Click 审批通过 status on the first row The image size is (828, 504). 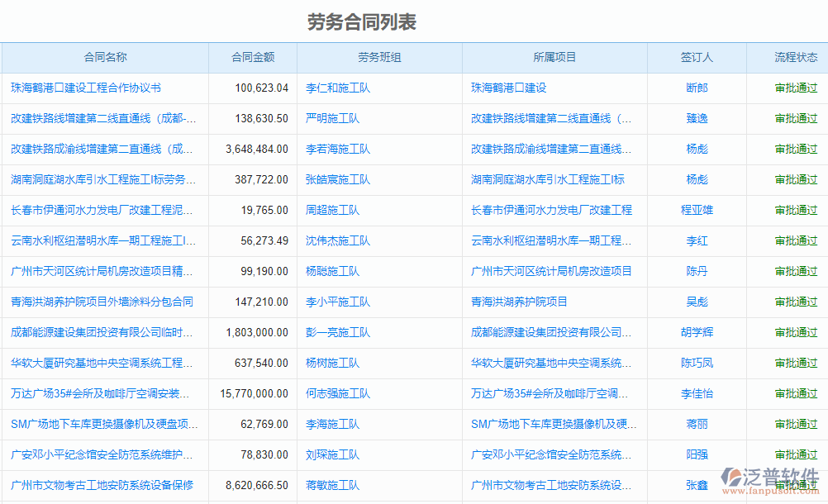coord(796,88)
